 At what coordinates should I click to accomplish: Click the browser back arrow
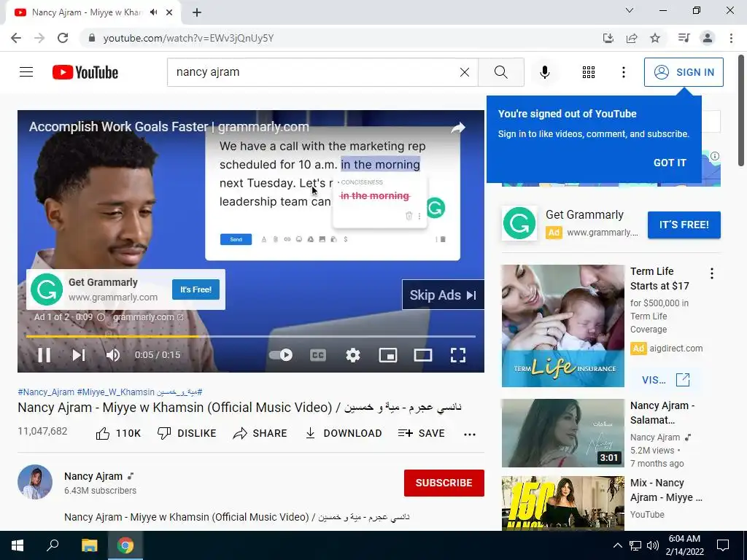pyautogui.click(x=16, y=38)
